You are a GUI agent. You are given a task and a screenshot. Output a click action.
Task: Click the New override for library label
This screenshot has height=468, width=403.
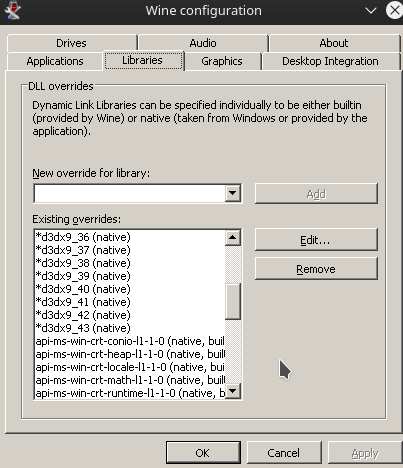tap(91, 173)
